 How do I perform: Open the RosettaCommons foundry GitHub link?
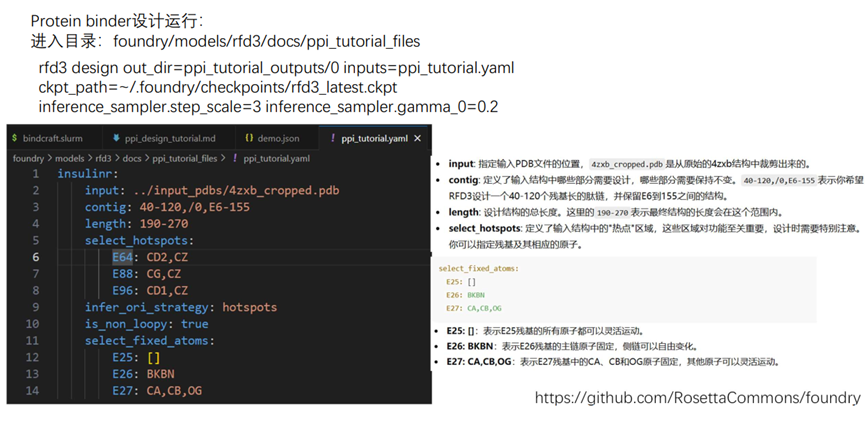(x=697, y=398)
